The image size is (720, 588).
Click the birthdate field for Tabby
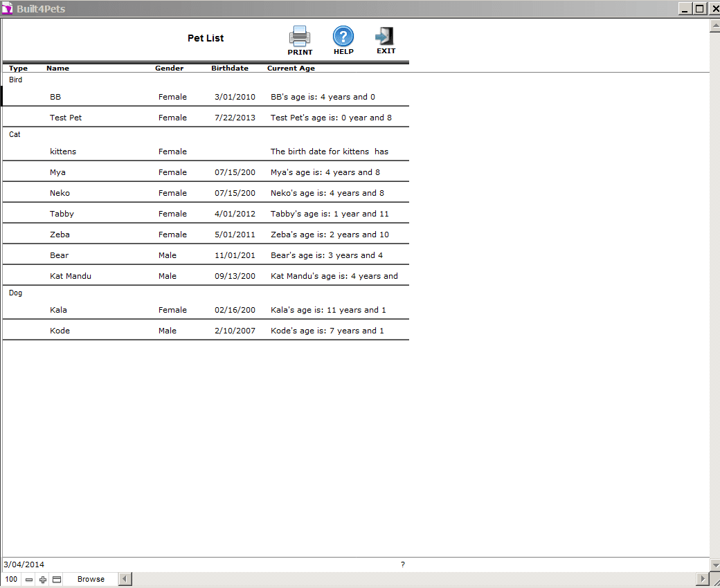click(235, 214)
